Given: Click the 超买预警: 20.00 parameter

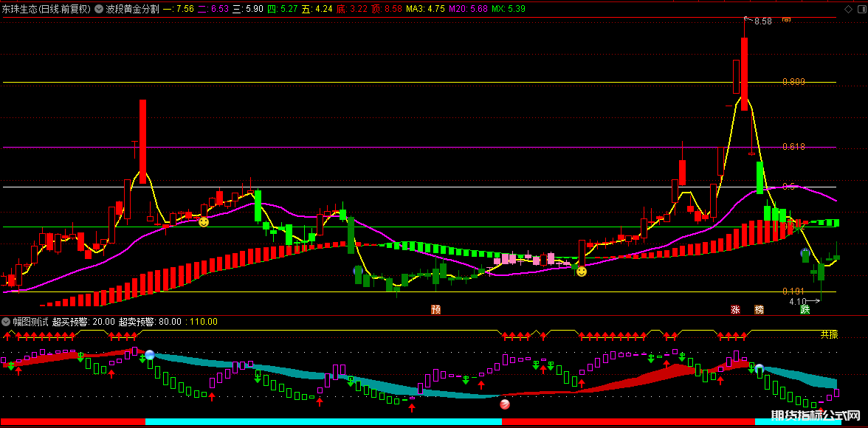Looking at the screenshot, I should pos(83,321).
